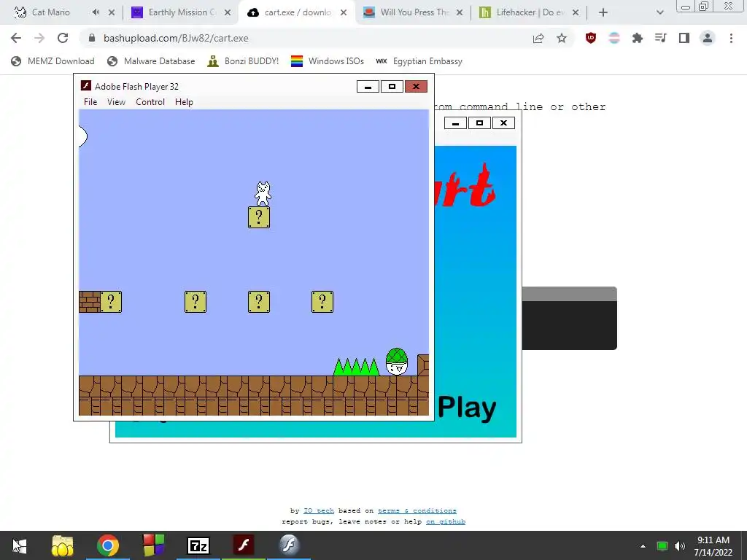Open Flash Player View menu
747x560 pixels.
point(116,102)
